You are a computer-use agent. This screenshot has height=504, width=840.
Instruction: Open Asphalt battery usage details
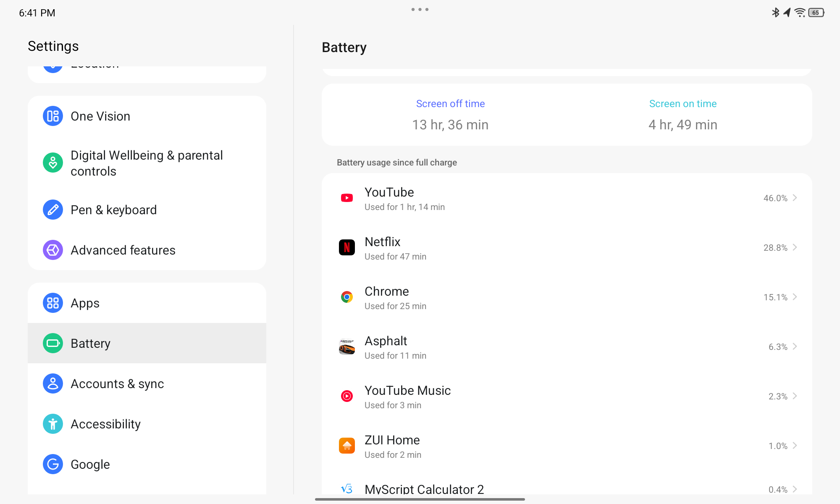567,347
